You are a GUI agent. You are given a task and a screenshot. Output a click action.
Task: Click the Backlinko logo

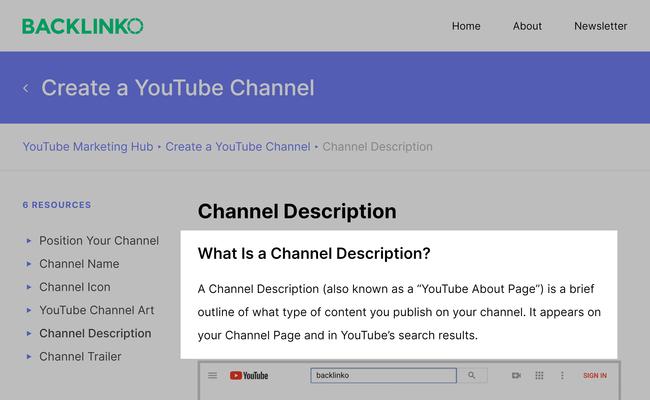point(82,26)
